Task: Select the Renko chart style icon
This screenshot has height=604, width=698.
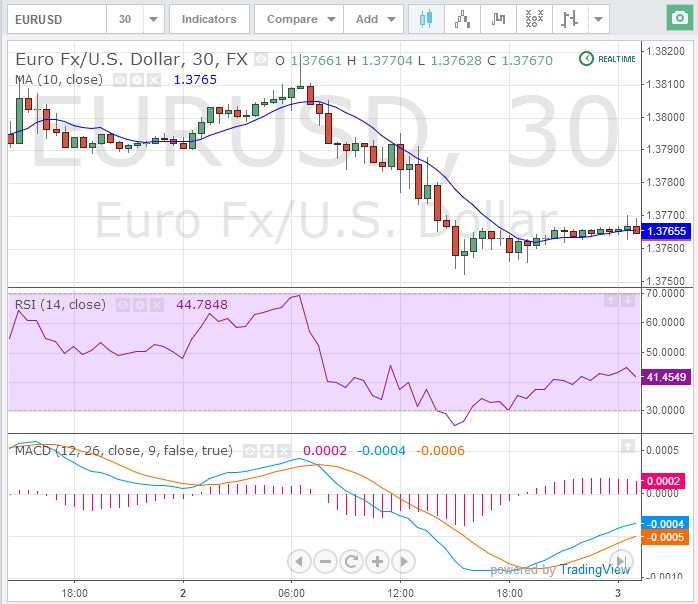Action: coord(498,19)
